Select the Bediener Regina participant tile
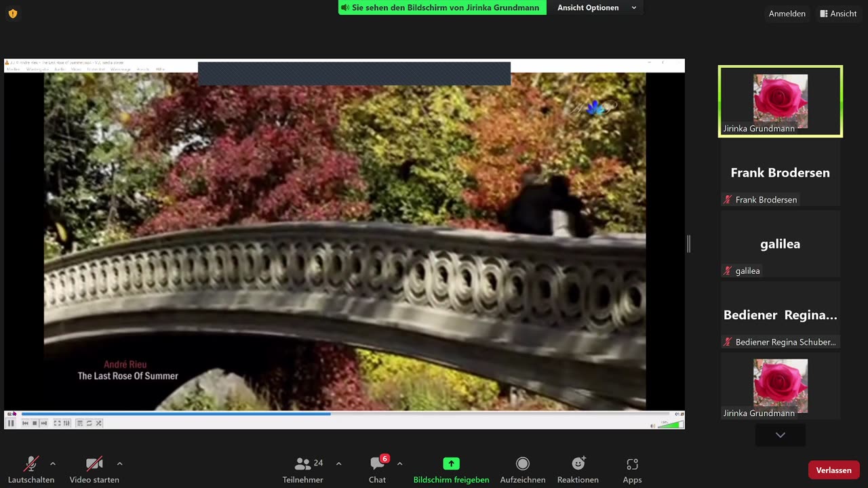The height and width of the screenshot is (488, 868). click(x=781, y=315)
